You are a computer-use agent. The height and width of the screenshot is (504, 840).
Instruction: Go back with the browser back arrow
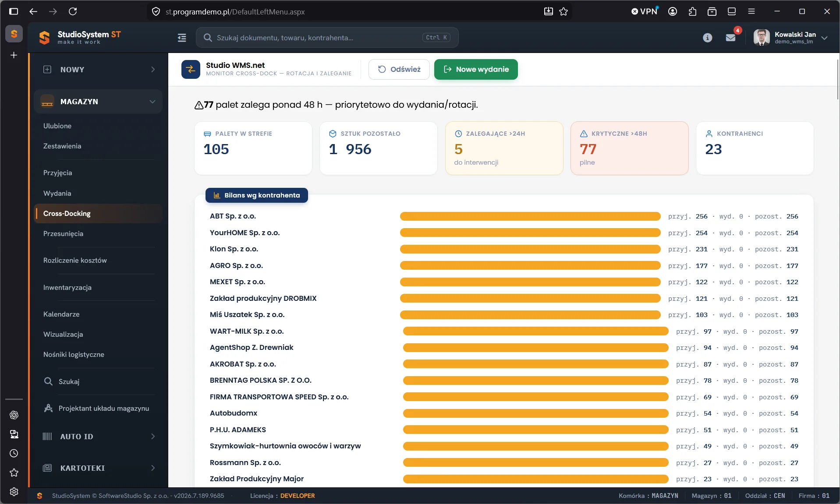[x=33, y=11]
